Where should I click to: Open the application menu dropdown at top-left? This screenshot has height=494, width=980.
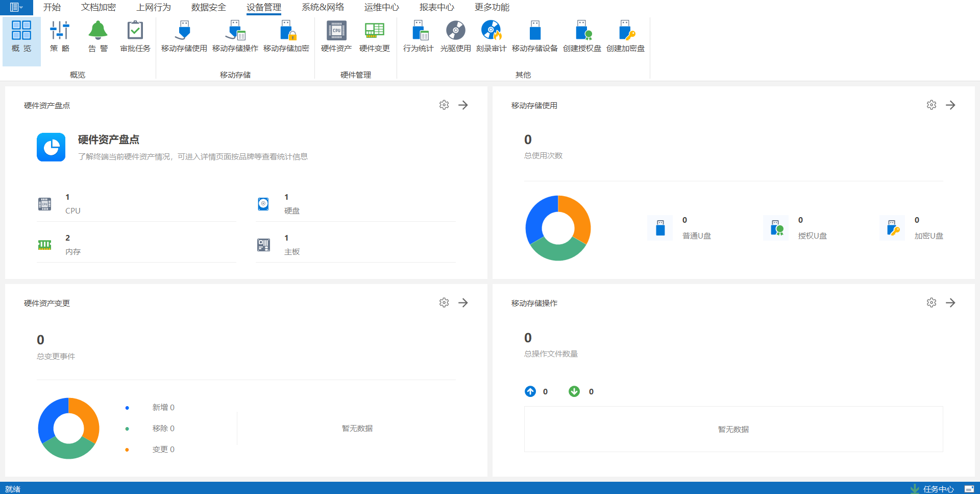coord(16,7)
